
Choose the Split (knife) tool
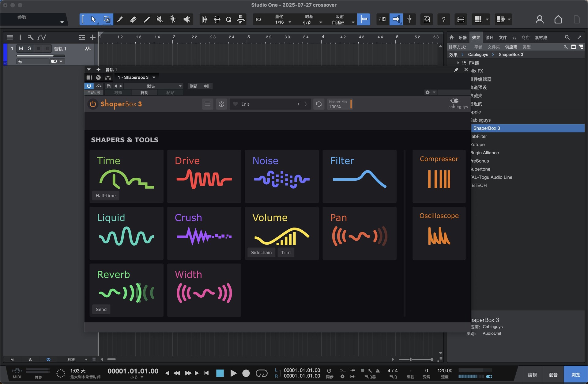[120, 20]
